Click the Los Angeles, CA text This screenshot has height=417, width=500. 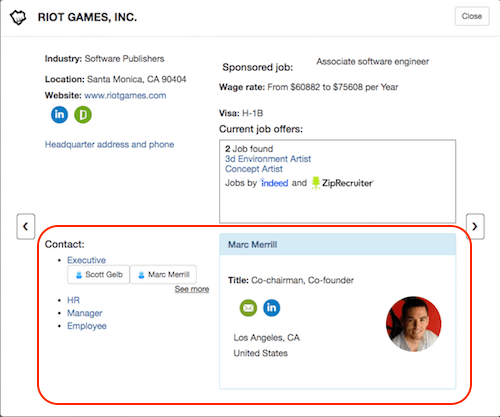click(267, 338)
